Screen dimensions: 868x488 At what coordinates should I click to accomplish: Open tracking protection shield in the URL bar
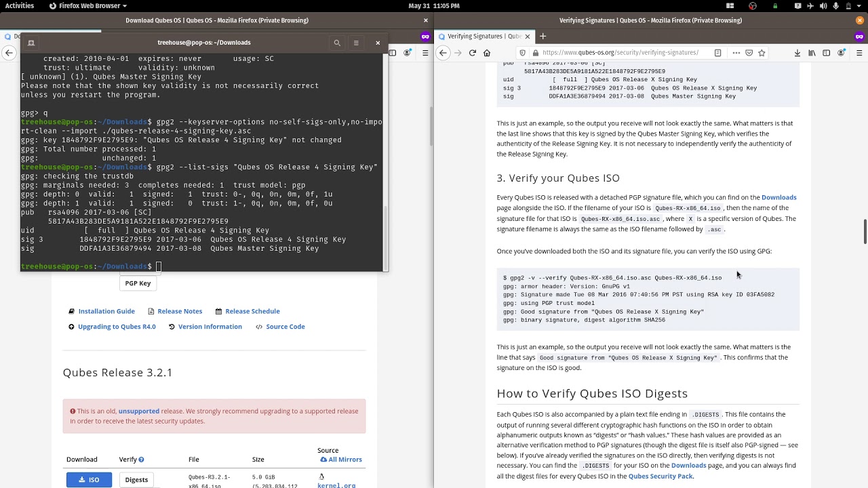pyautogui.click(x=522, y=53)
